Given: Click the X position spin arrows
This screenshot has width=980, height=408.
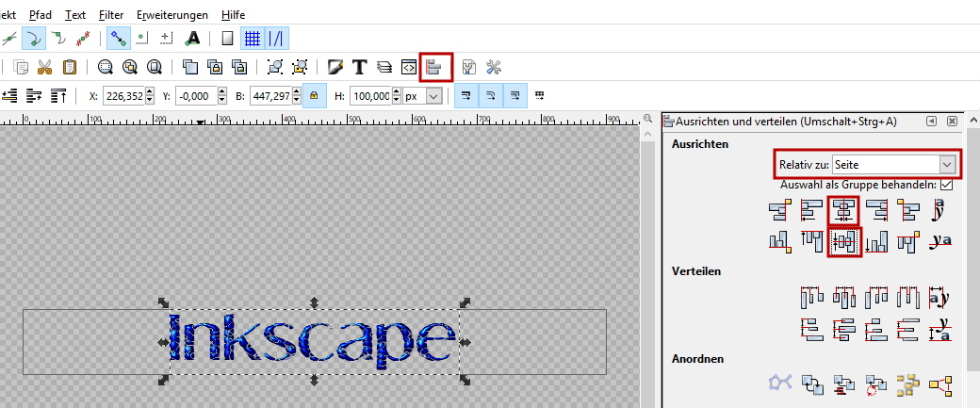Looking at the screenshot, I should click(149, 95).
